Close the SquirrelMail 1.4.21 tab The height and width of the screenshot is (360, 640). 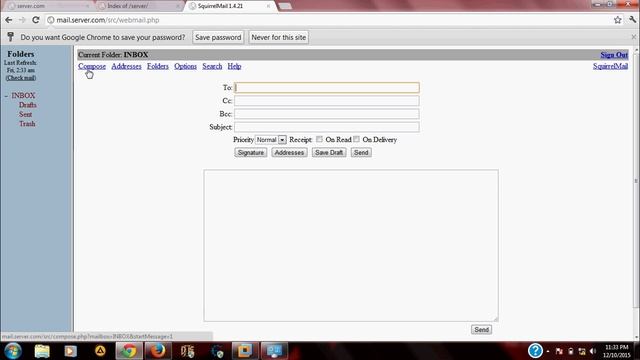[x=268, y=6]
